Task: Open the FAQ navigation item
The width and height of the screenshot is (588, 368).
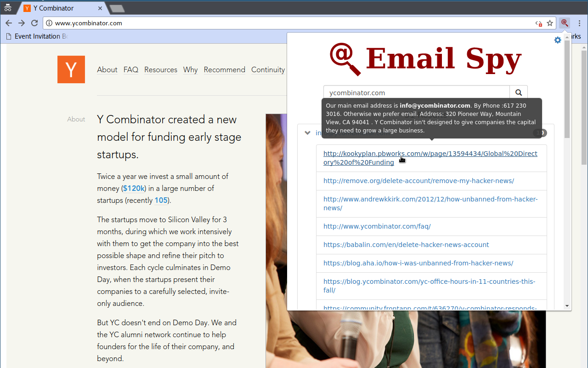Action: (130, 70)
